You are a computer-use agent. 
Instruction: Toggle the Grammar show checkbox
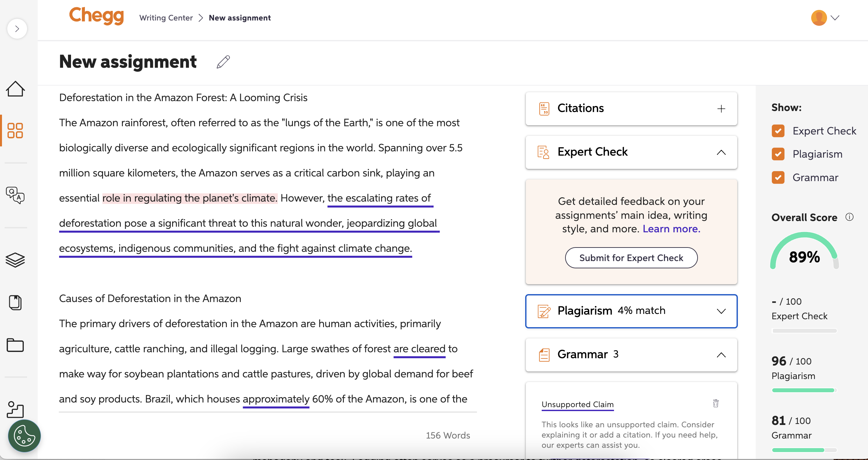[x=778, y=177]
